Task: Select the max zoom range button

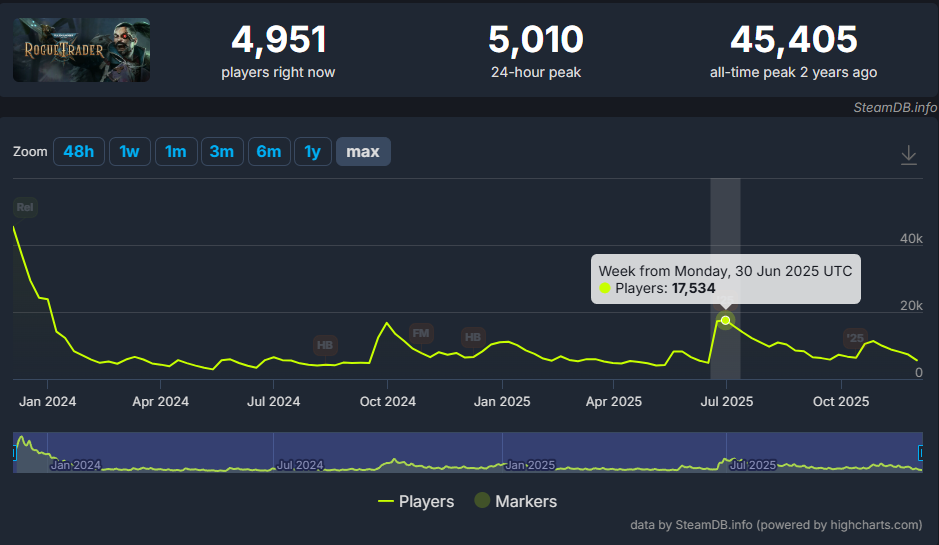Action: click(x=363, y=152)
